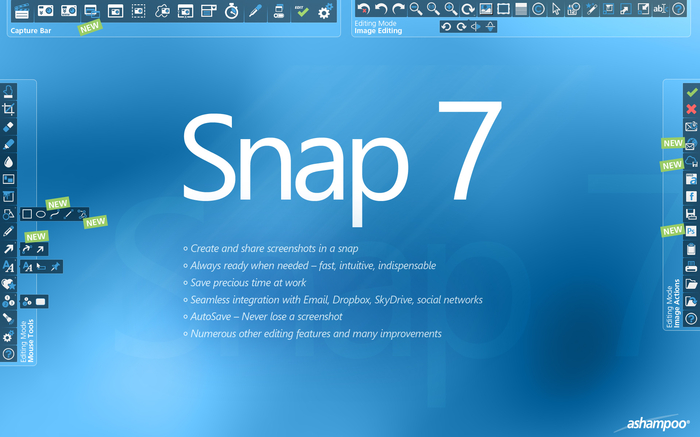
Task: Select the Pencil tool
Action: [x=8, y=232]
